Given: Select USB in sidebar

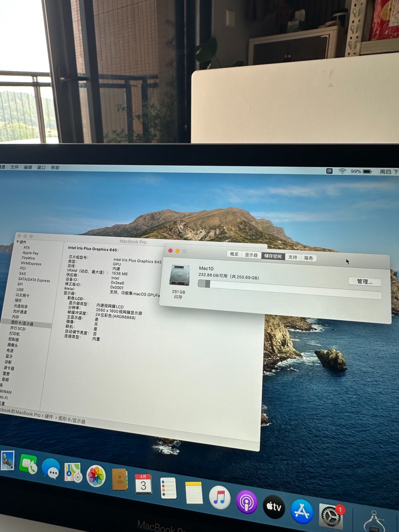Looking at the screenshot, I should click(20, 290).
